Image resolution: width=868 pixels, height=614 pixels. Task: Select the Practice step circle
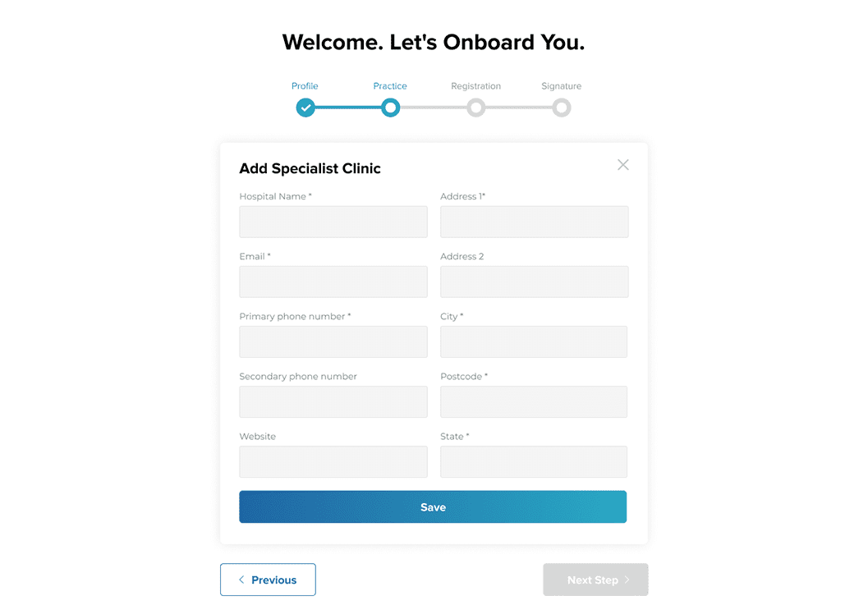tap(391, 108)
